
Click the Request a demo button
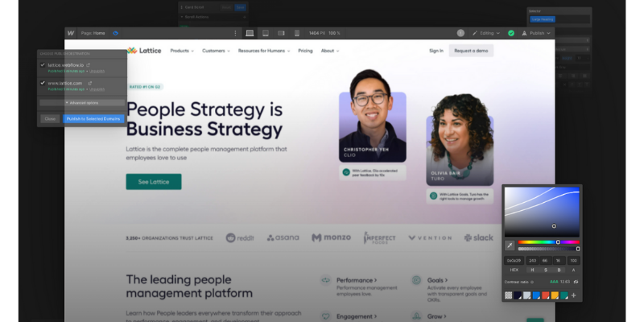click(x=471, y=51)
